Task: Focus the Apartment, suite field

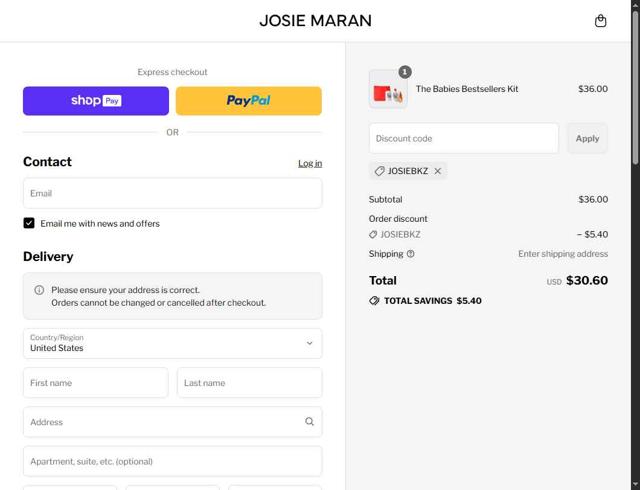Action: [x=173, y=461]
